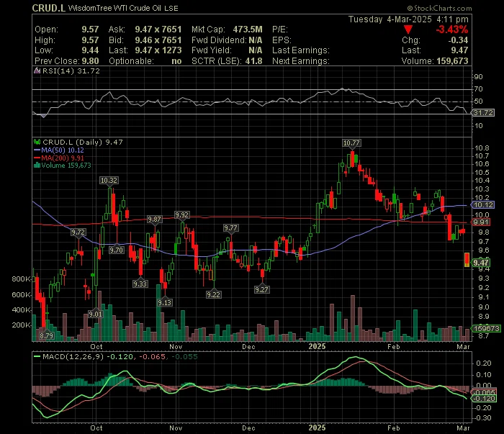Click the 9.13 low price annotation
Screen dimensions: 504x434
[x=165, y=302]
